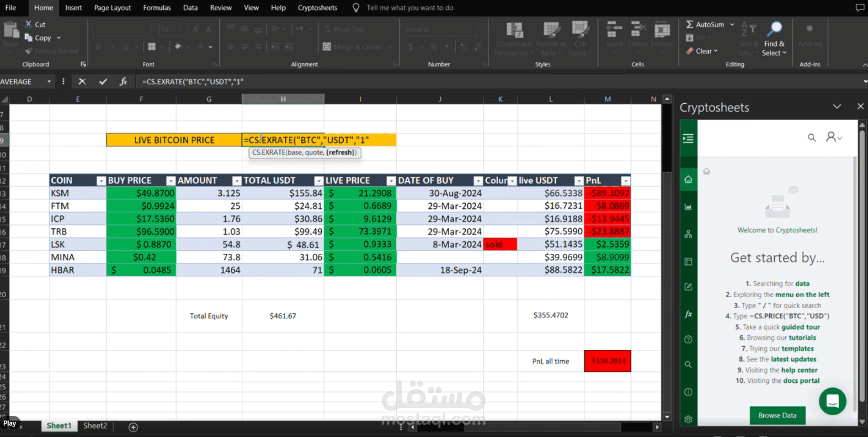Switch to the Insert ribbon tab
This screenshot has width=868, height=437.
click(x=74, y=8)
